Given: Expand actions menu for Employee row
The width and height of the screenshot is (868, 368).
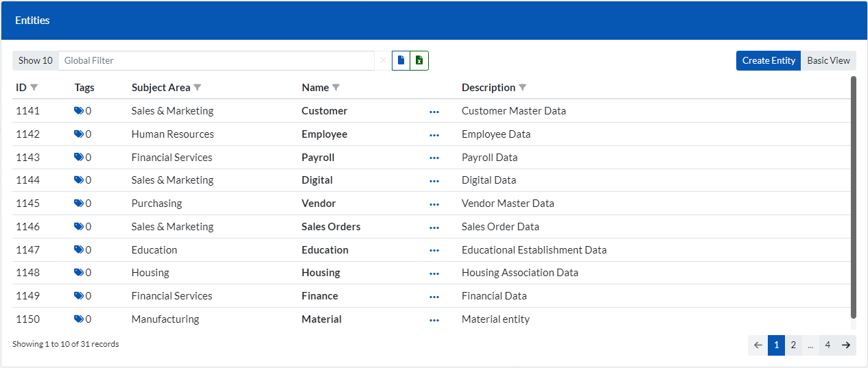Looking at the screenshot, I should coord(434,134).
